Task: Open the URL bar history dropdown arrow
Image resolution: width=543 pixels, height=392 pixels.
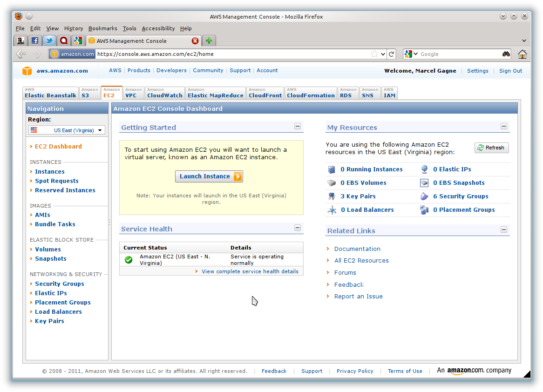Action: 383,54
